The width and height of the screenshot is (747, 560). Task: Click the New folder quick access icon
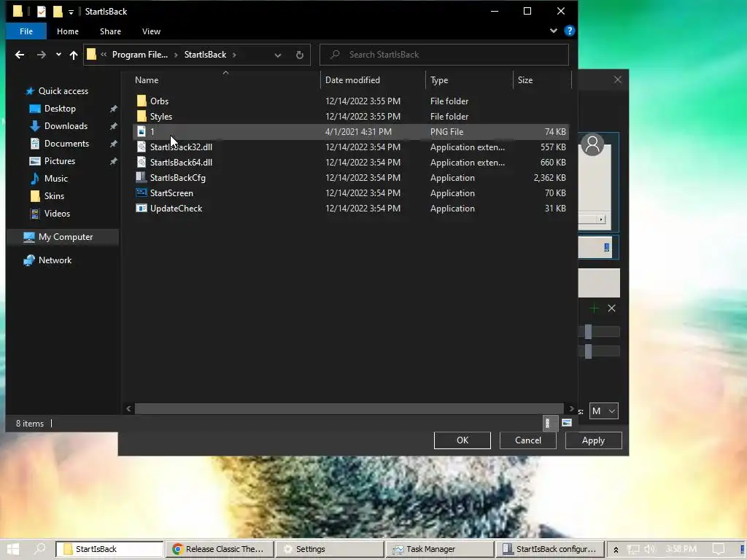click(x=58, y=11)
